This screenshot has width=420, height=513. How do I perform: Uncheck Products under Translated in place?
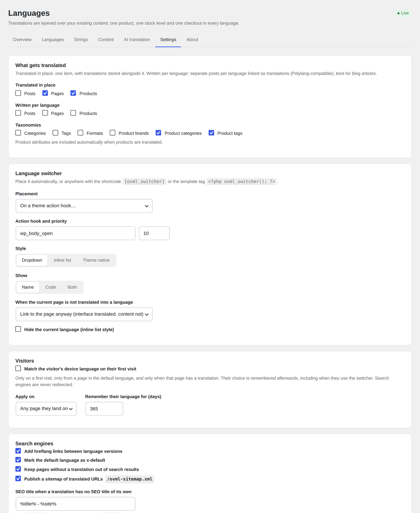coord(73,93)
